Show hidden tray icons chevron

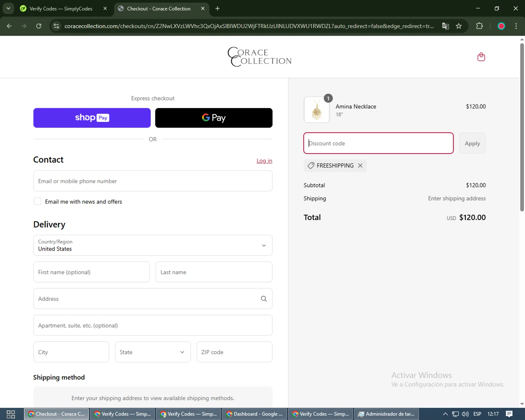pos(445,414)
